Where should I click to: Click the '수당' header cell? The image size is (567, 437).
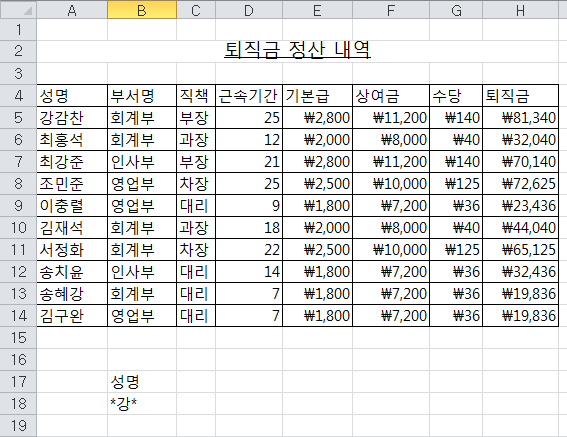click(x=456, y=96)
